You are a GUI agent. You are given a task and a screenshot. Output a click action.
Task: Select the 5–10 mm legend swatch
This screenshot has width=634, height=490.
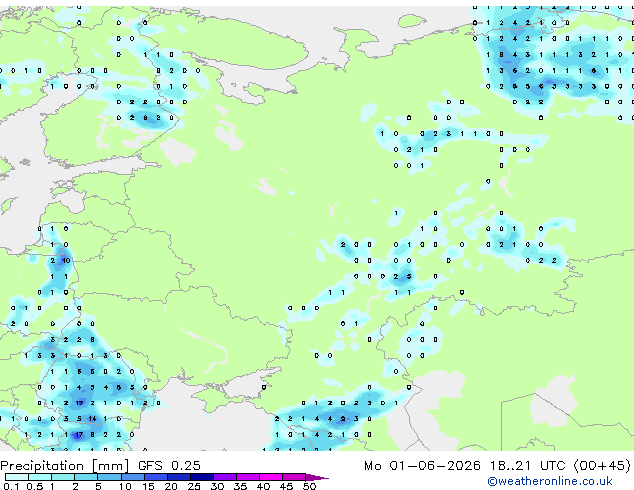109,477
